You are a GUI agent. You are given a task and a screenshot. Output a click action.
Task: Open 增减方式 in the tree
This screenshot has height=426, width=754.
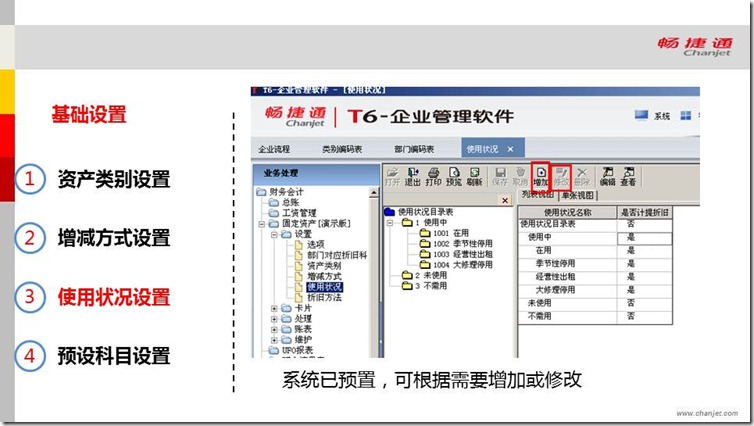(x=325, y=276)
